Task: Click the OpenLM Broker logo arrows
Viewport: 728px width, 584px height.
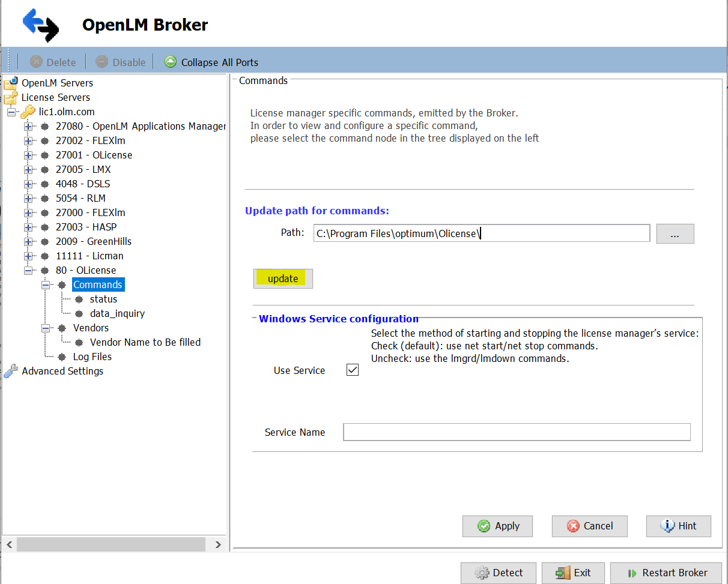Action: (40, 25)
